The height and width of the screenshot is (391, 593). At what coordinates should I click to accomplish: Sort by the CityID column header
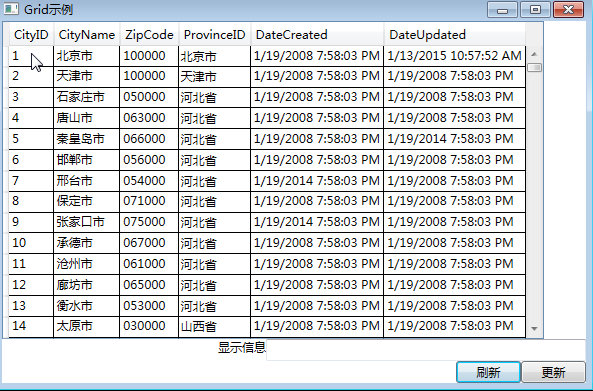31,35
